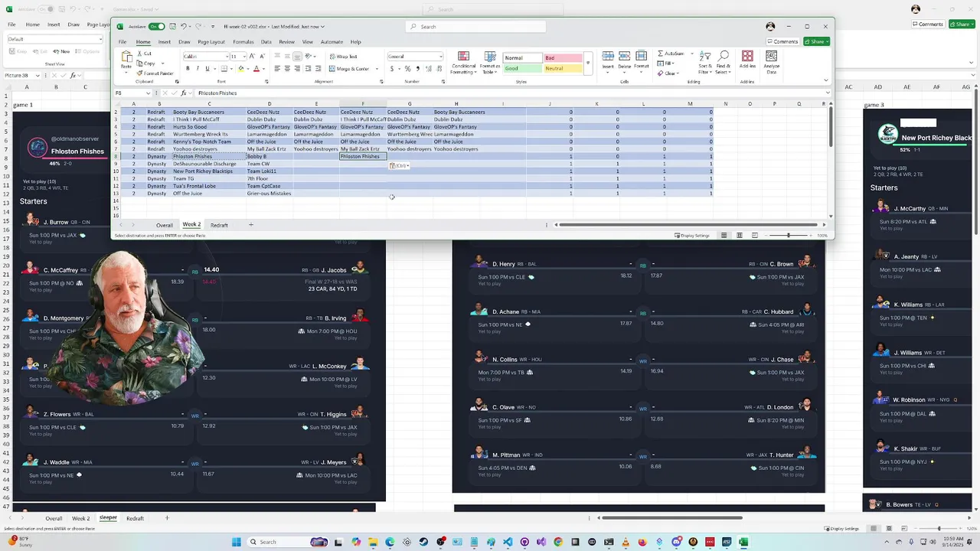
Task: Select the Redraft sheet tab in front window
Action: point(219,225)
